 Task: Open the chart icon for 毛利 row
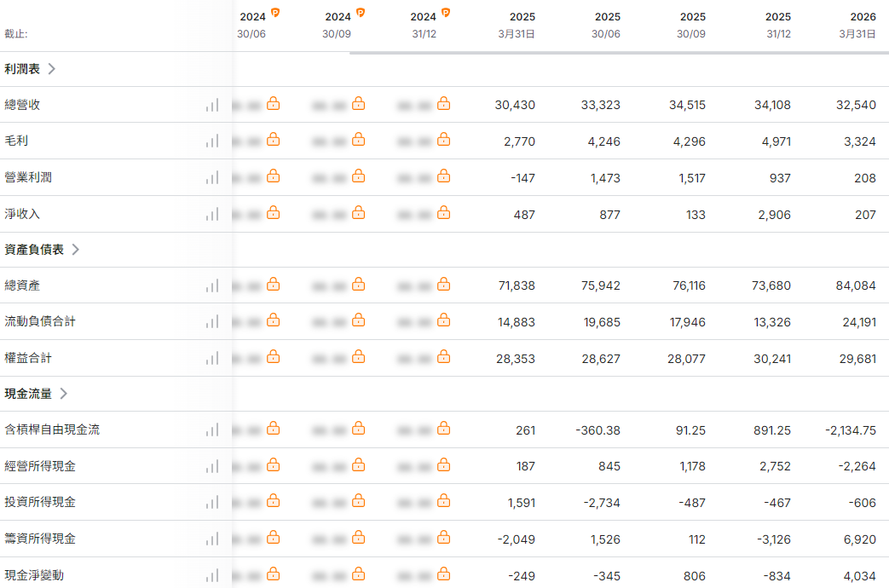click(212, 141)
